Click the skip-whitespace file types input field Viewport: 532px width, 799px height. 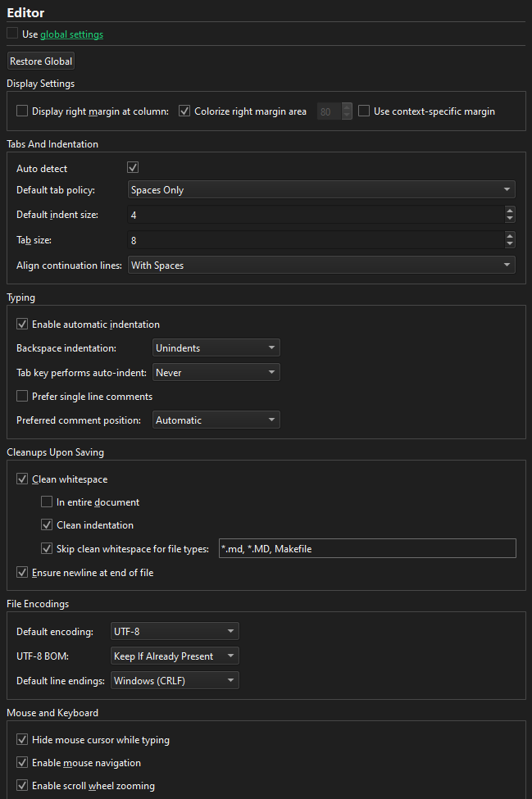[366, 547]
